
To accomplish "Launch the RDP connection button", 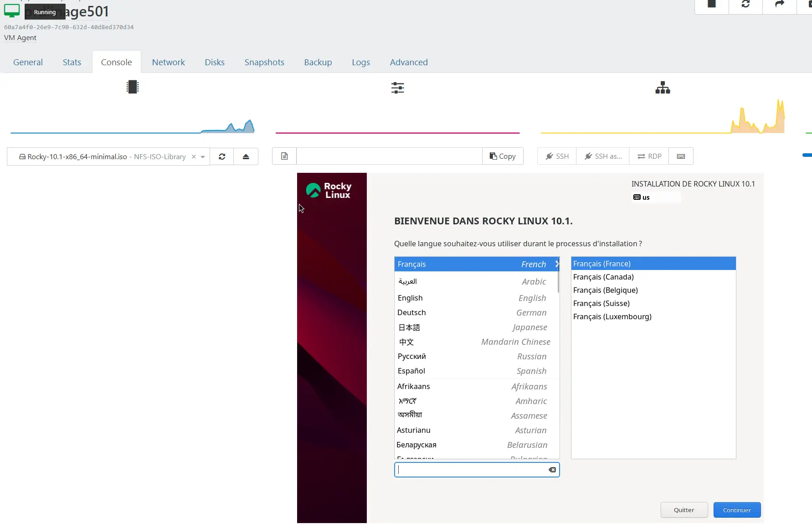I will tap(649, 156).
